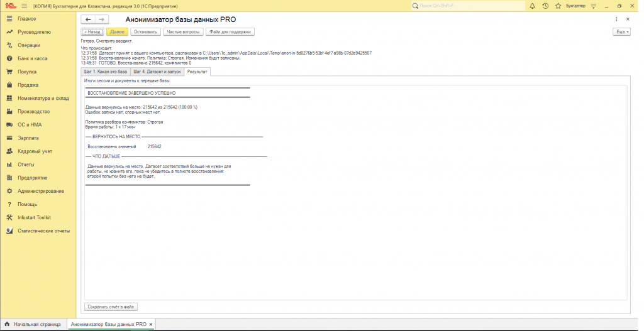
Task: Close the Анонимизатор form with top-right x
Action: pos(628,19)
